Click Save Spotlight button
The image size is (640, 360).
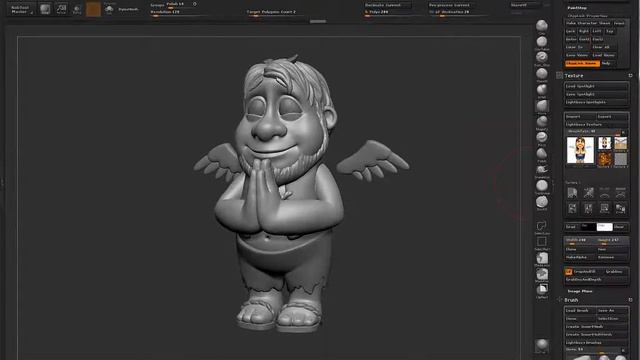point(596,94)
